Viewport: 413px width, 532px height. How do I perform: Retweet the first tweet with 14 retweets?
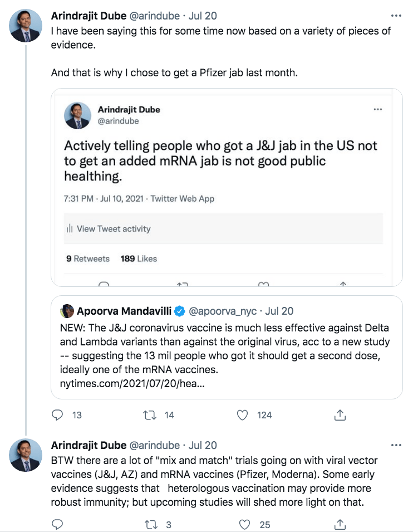(x=150, y=415)
